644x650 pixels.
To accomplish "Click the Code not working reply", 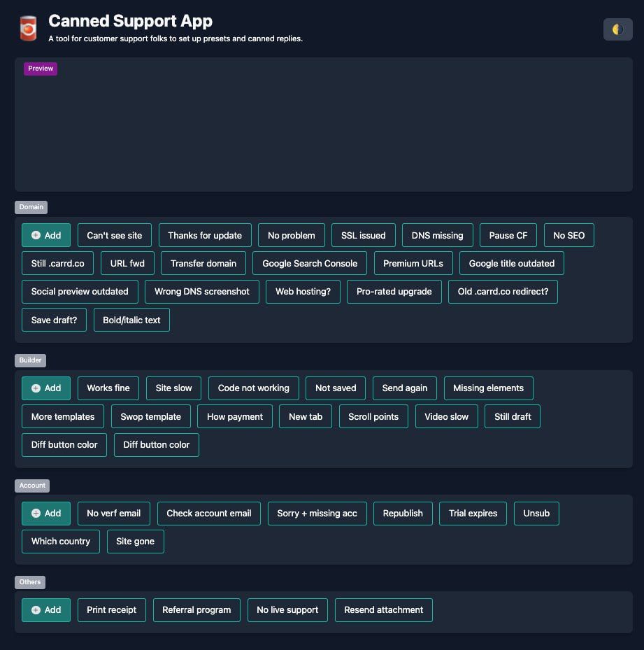I will click(x=254, y=388).
